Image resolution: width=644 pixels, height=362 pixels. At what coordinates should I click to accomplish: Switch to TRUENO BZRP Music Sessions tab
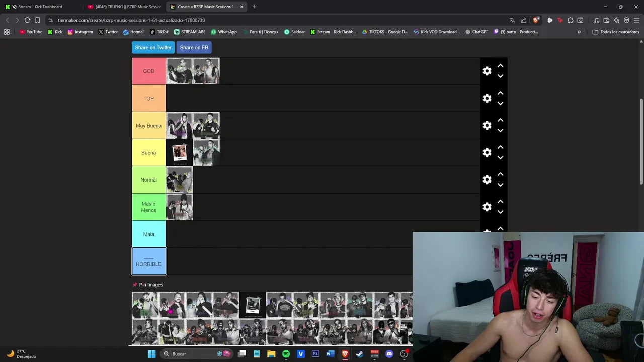124,7
